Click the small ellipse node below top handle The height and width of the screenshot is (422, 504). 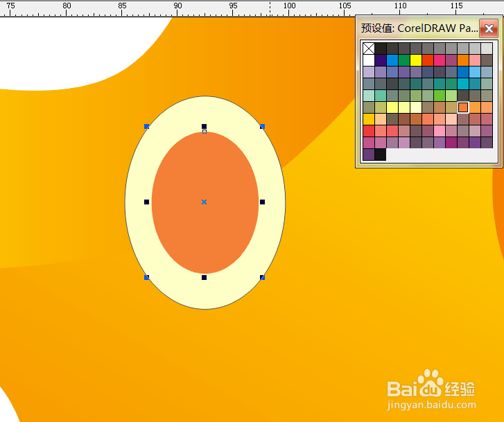tap(205, 132)
